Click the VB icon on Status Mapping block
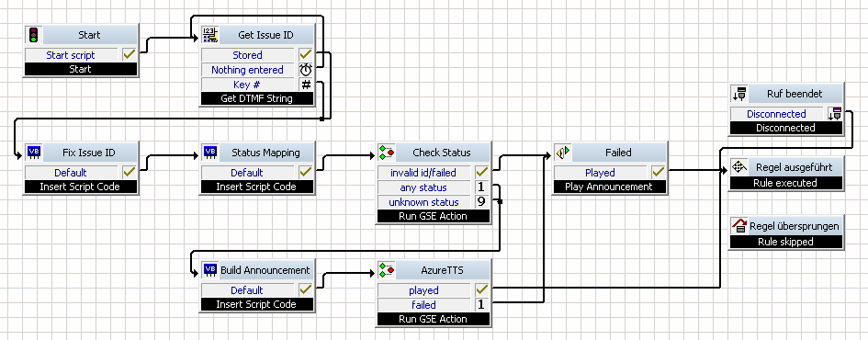Screen dimensions: 868x340 tap(209, 153)
